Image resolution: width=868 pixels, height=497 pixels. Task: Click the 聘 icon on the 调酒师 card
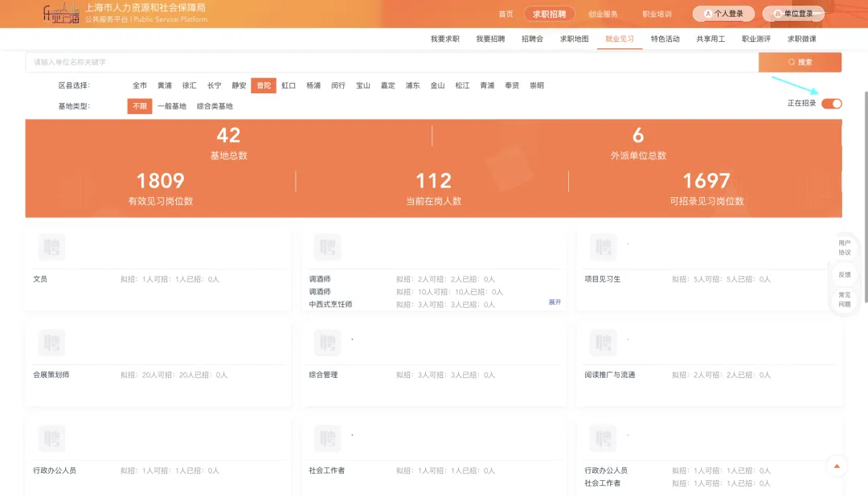327,247
